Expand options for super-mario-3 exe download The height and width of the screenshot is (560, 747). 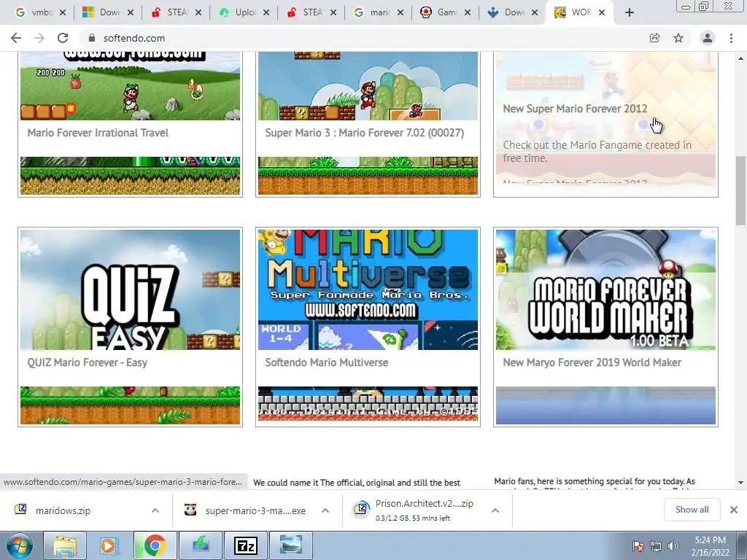click(325, 510)
